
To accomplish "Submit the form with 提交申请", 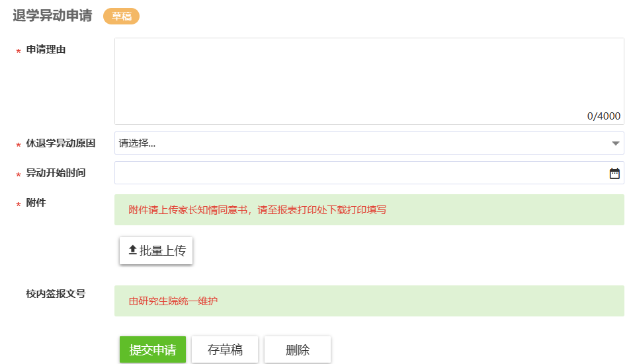I will pos(153,349).
